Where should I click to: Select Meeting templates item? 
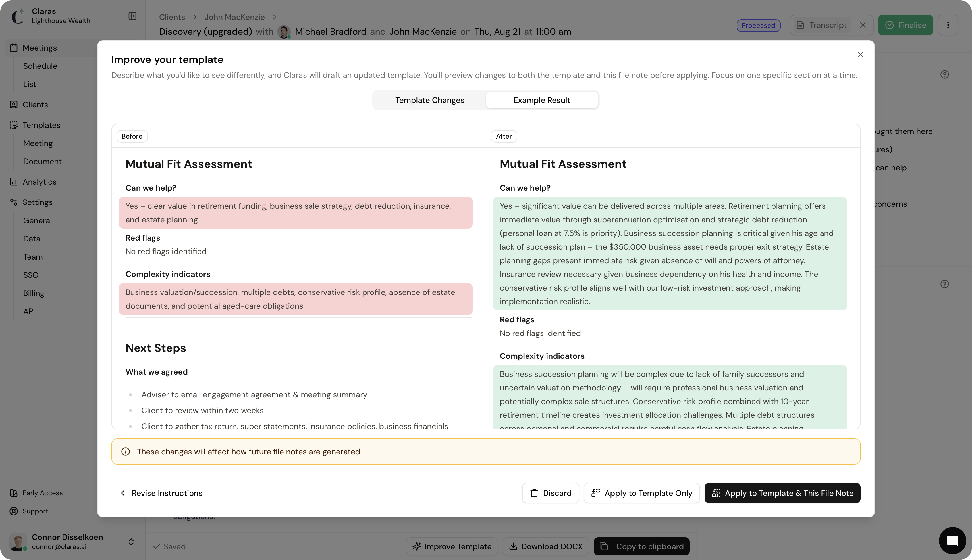pos(38,143)
